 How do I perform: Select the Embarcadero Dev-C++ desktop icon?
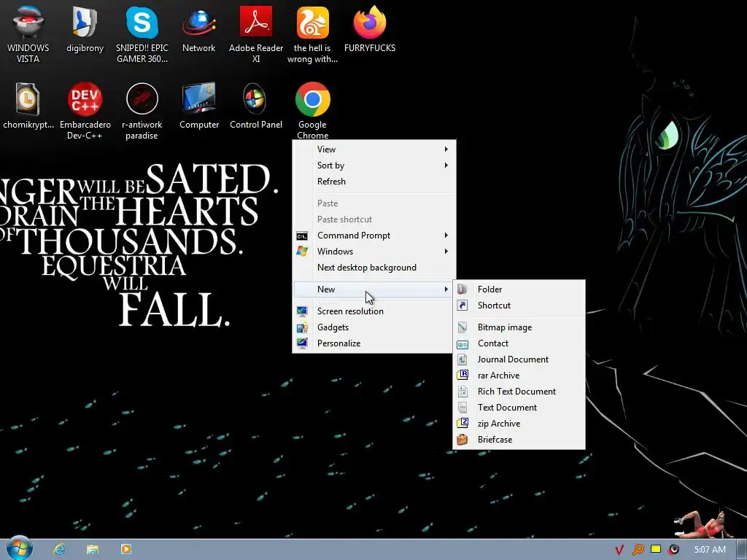(x=85, y=111)
